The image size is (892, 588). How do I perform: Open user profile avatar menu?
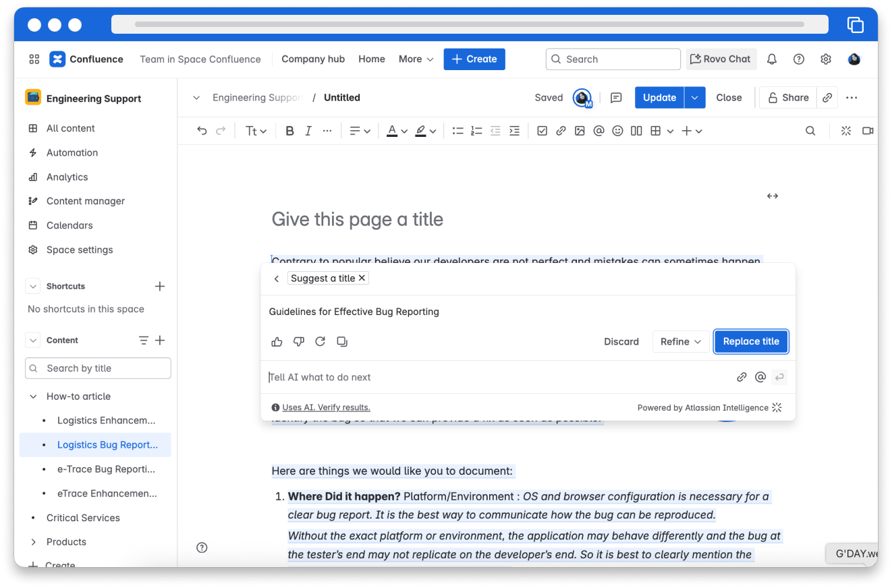[854, 59]
